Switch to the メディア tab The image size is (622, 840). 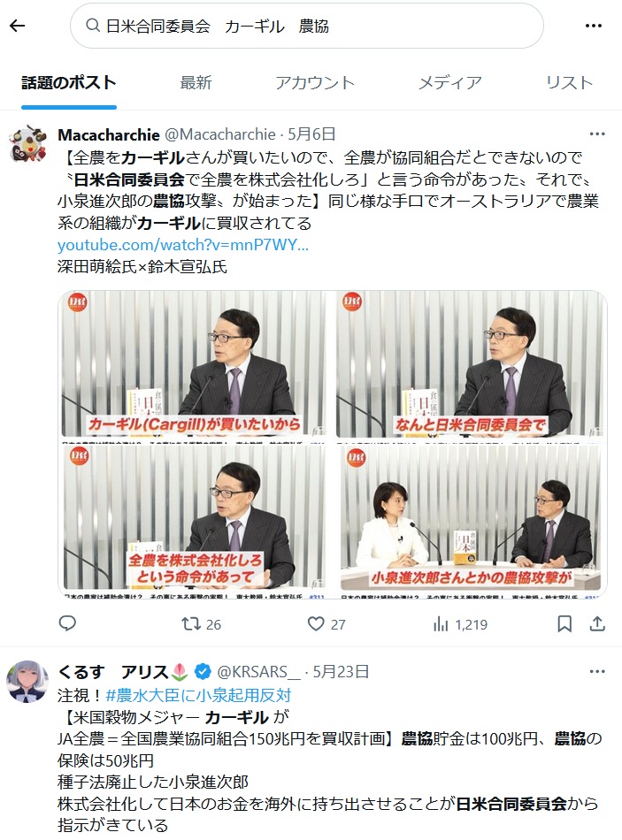click(449, 82)
